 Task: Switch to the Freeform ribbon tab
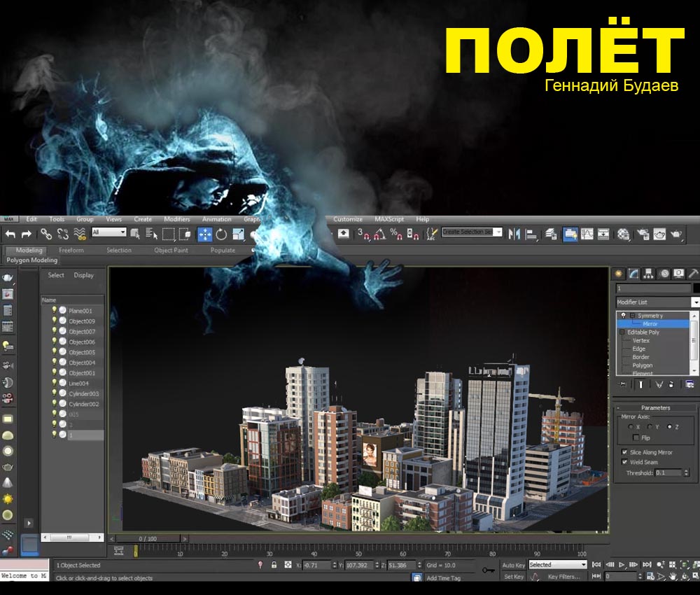click(71, 250)
